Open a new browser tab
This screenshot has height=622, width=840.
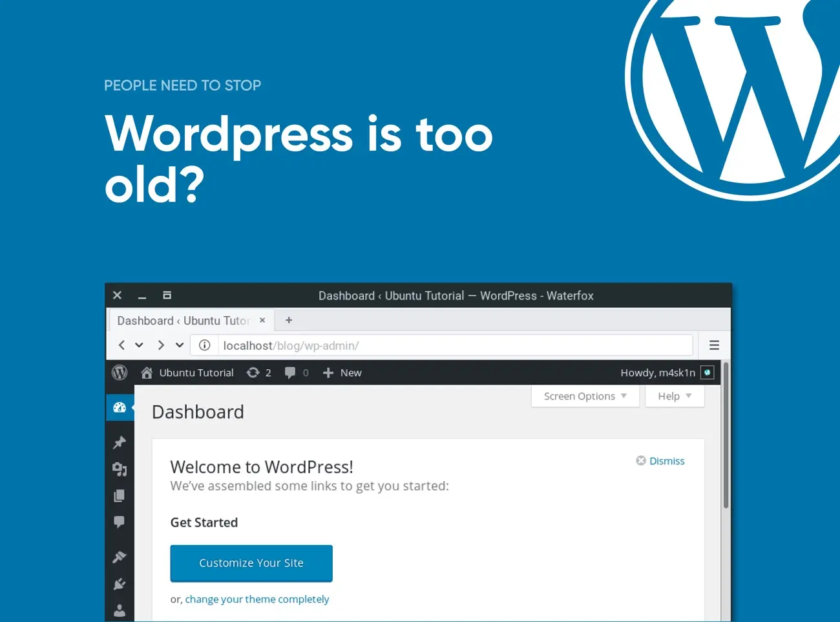[x=289, y=320]
